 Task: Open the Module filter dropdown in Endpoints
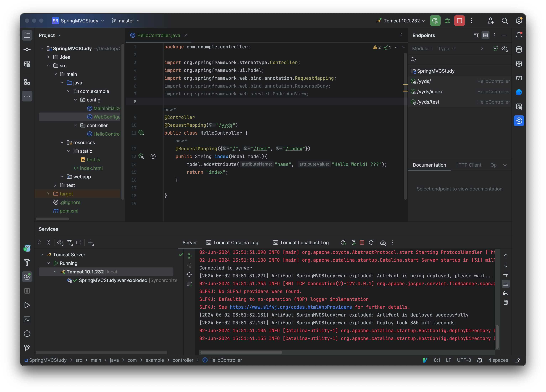click(x=423, y=48)
